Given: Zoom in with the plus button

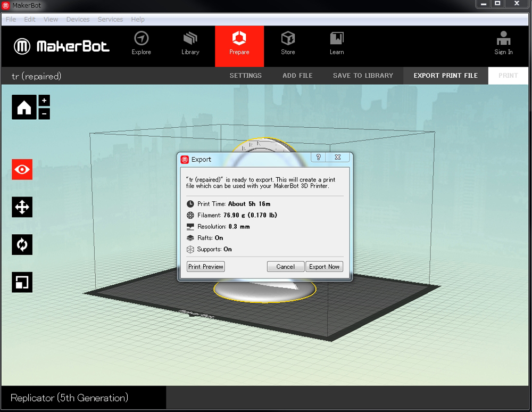Looking at the screenshot, I should [44, 101].
